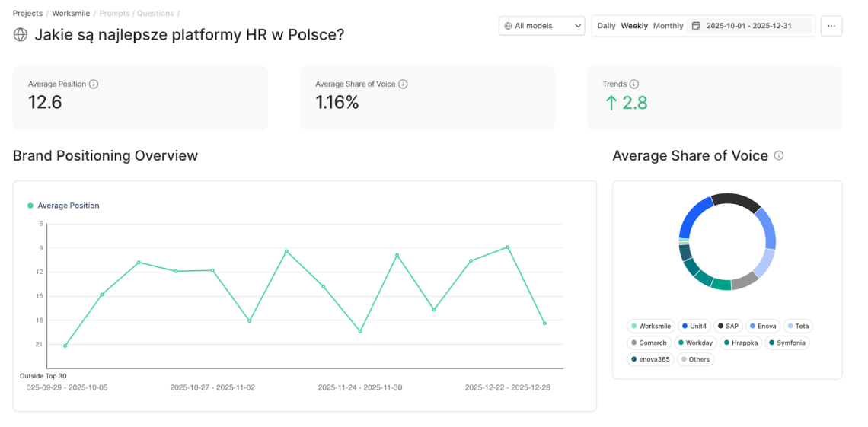Switch to Daily view
868x427 pixels.
606,26
